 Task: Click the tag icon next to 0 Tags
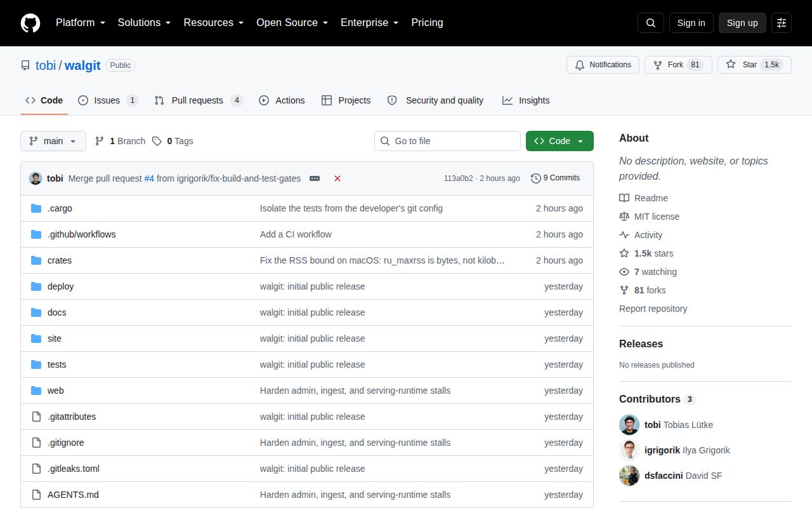coord(157,141)
